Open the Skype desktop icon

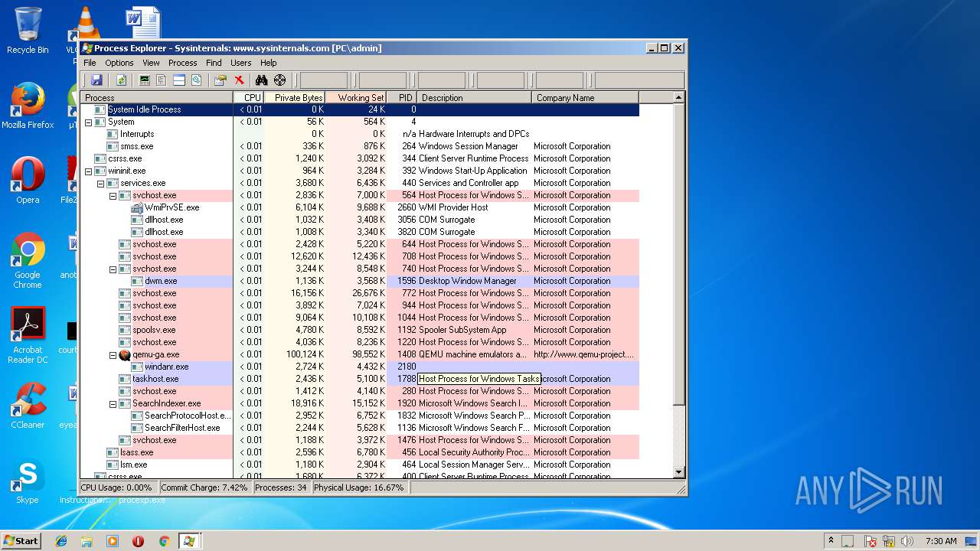click(28, 481)
